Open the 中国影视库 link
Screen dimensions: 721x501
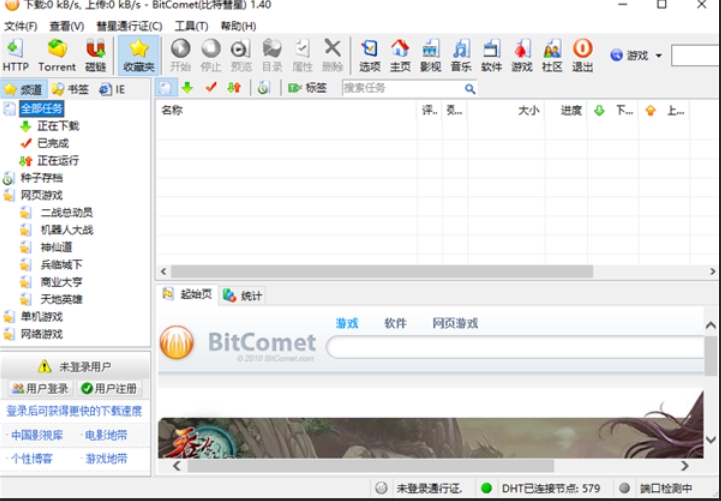37,435
